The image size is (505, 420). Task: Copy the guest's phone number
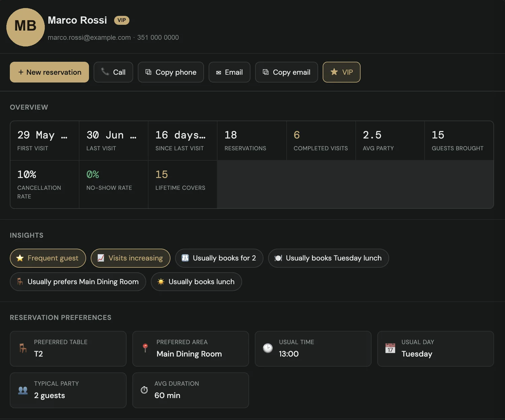(171, 72)
